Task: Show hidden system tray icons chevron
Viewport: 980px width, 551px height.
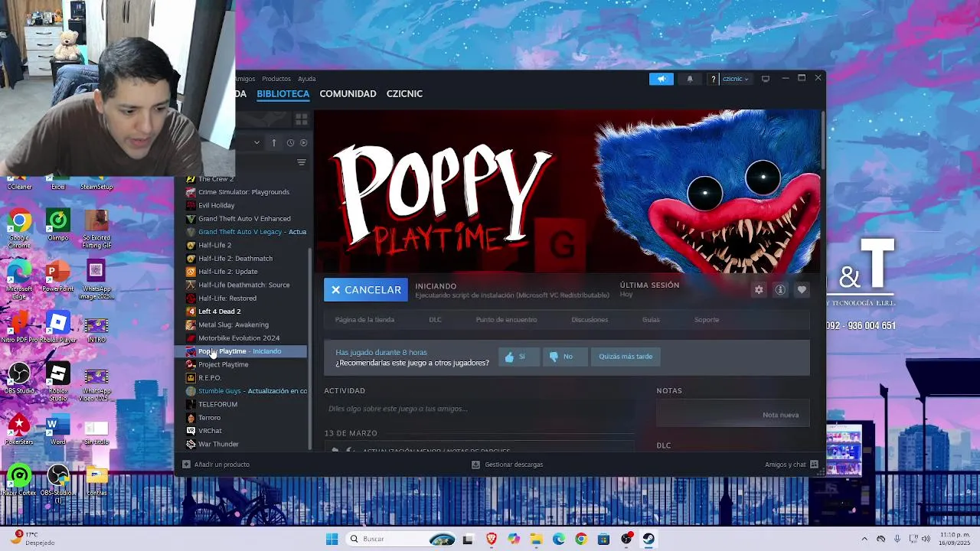Action: pos(864,539)
